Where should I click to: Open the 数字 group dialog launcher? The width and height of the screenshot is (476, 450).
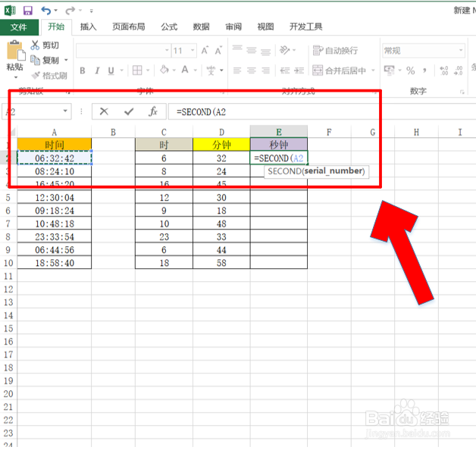(462, 92)
